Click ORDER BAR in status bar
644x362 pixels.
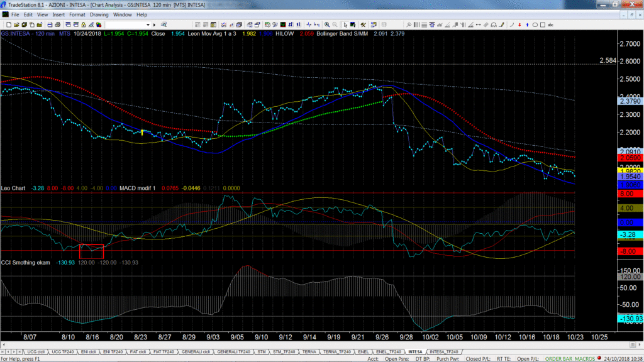coord(558,359)
